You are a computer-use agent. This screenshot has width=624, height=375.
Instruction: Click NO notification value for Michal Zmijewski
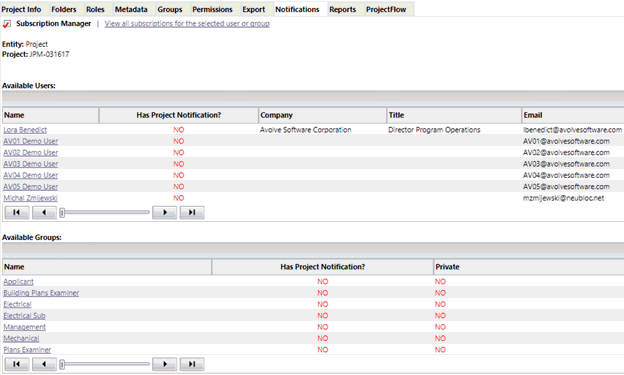point(179,198)
